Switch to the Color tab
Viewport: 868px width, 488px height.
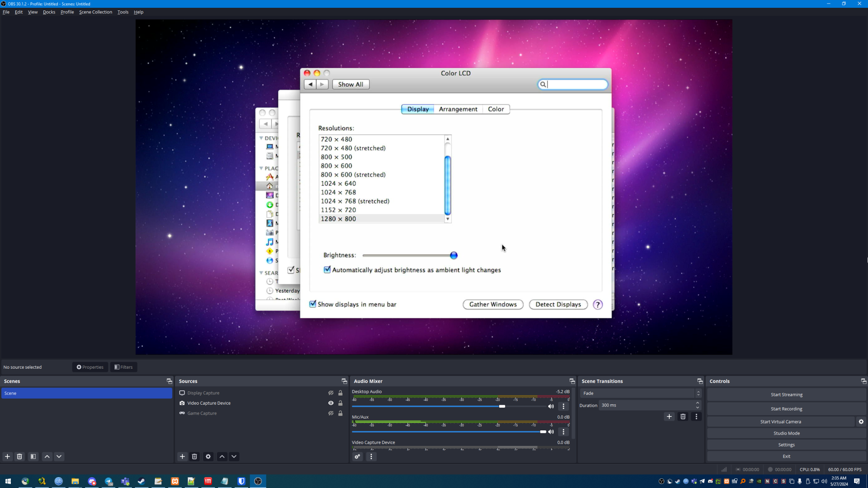[496, 109]
